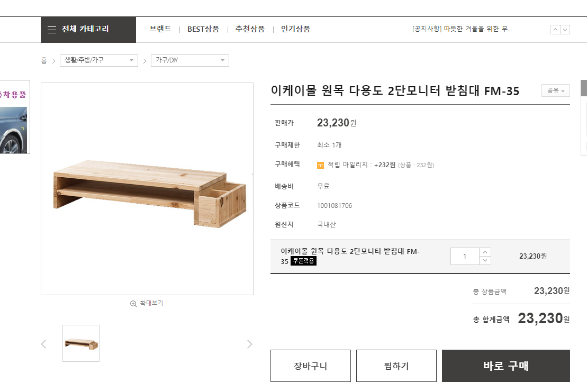Show next thumbnail with right arrow
The height and width of the screenshot is (392, 587).
point(250,344)
